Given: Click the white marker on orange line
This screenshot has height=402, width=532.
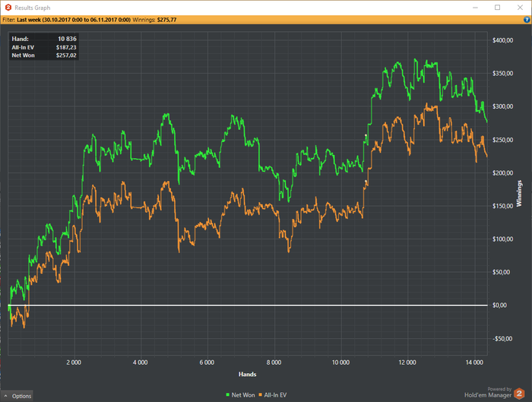Looking at the screenshot, I should [366, 182].
